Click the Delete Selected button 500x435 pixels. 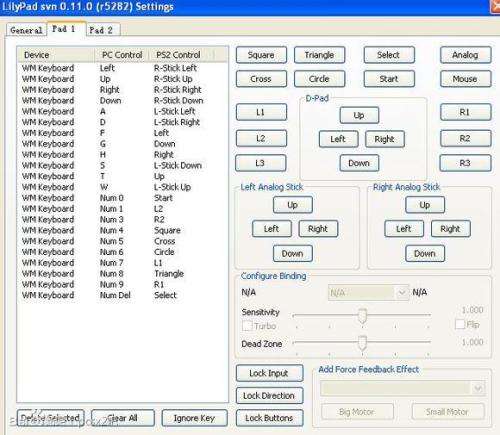click(x=50, y=418)
